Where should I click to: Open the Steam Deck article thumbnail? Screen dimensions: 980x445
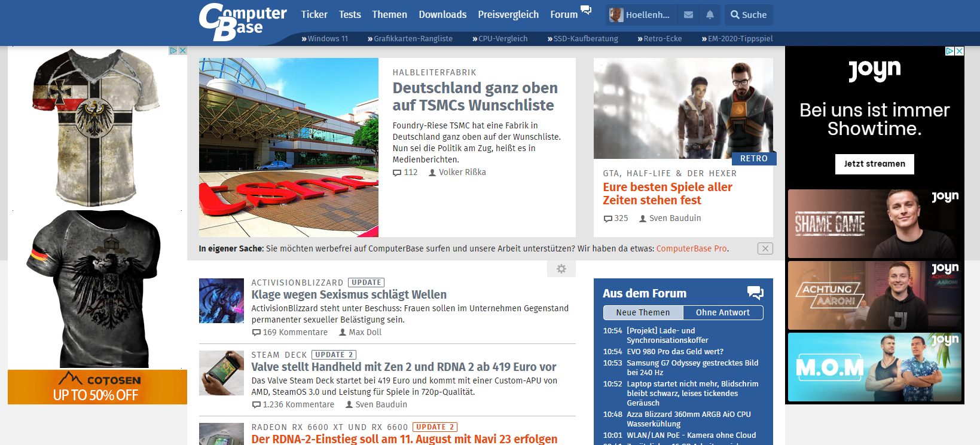point(221,373)
